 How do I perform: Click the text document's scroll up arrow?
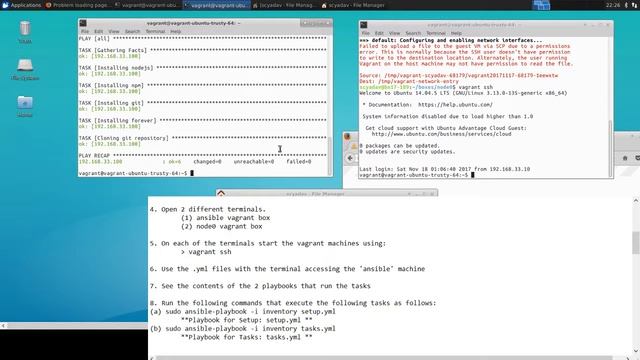click(636, 200)
